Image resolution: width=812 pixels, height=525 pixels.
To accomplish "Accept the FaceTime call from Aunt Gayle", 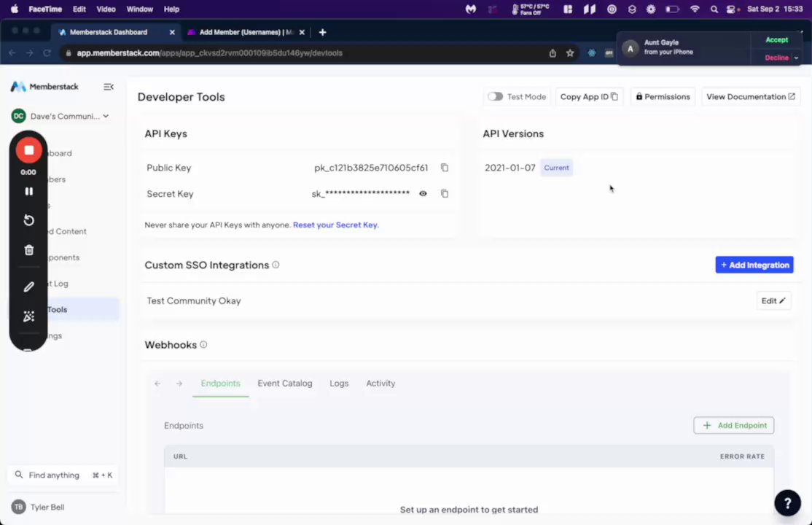I will pos(776,40).
